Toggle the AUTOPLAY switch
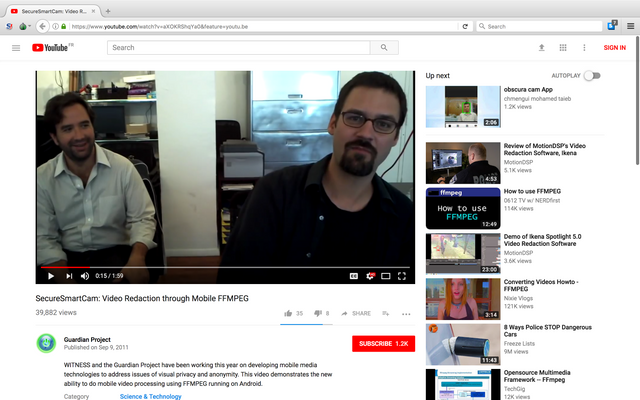The image size is (640, 400). tap(592, 76)
